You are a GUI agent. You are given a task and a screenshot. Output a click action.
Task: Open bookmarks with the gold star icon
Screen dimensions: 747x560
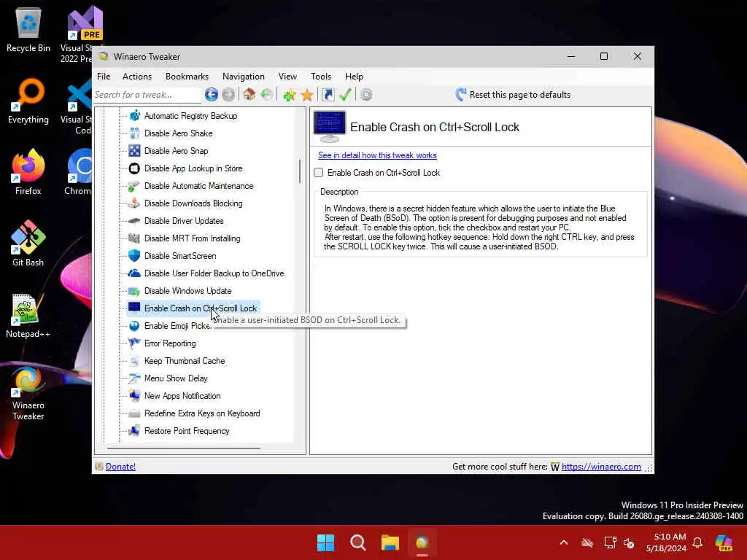[x=307, y=95]
